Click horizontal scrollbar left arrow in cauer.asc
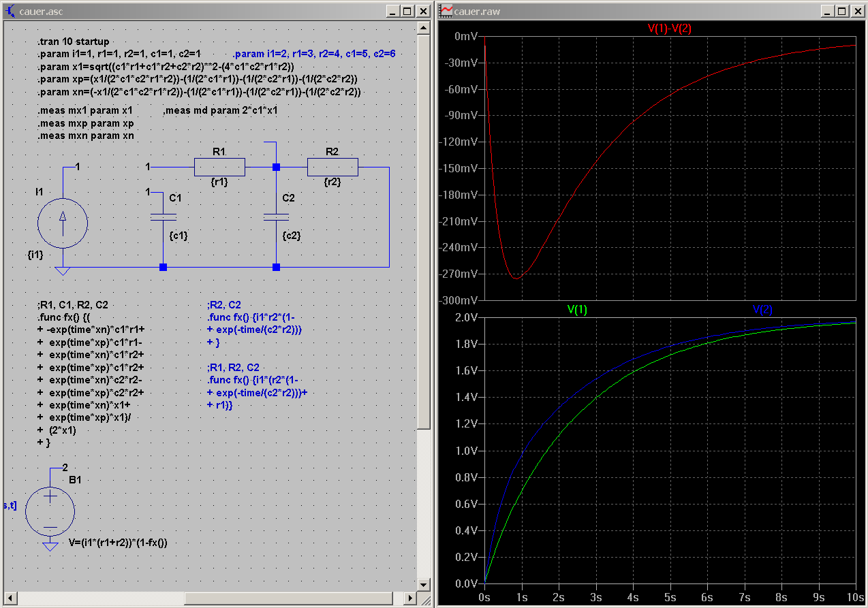868x608 pixels. pos(10,598)
